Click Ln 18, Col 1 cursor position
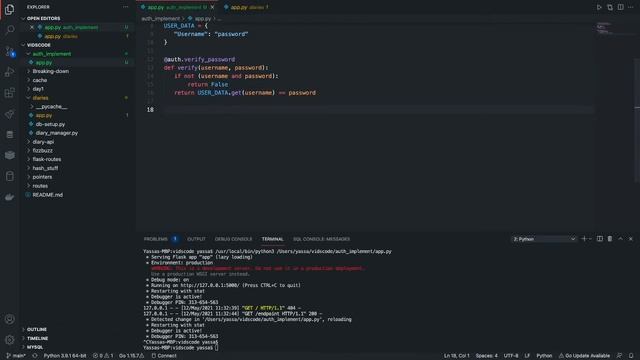 [457, 356]
